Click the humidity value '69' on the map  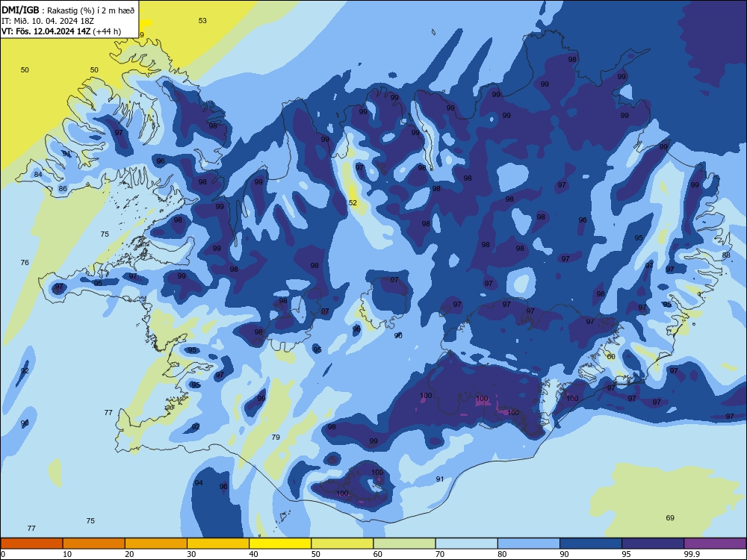670,518
